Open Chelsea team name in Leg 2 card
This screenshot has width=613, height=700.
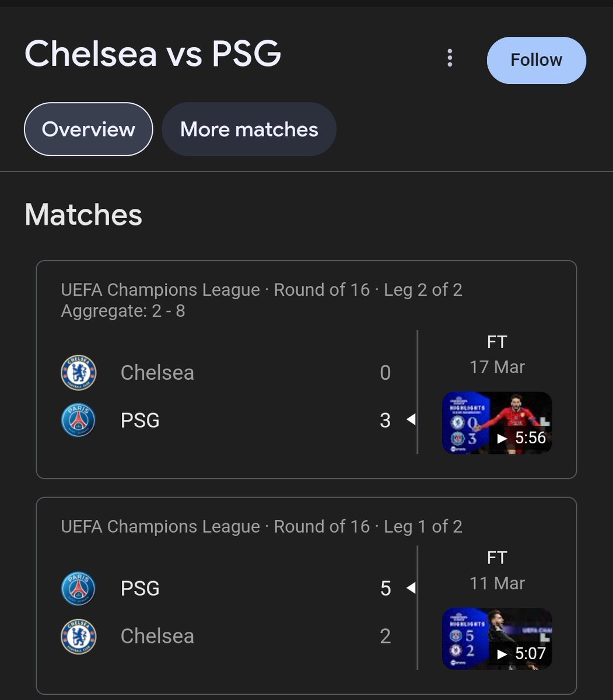(x=157, y=373)
